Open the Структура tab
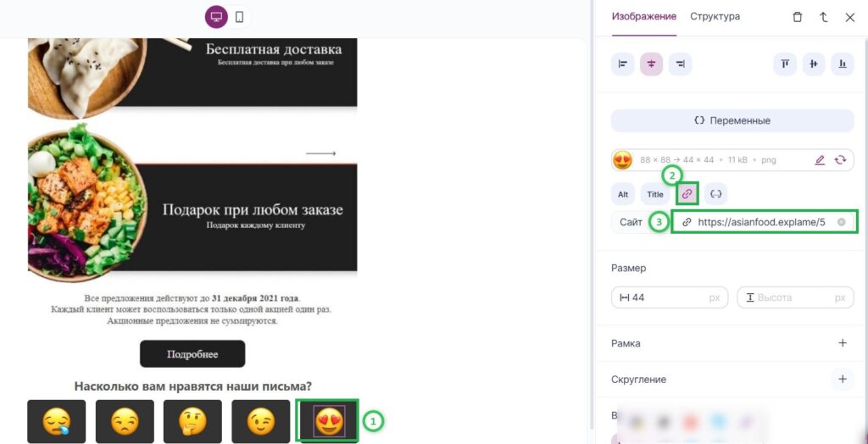The width and height of the screenshot is (868, 444). (715, 17)
